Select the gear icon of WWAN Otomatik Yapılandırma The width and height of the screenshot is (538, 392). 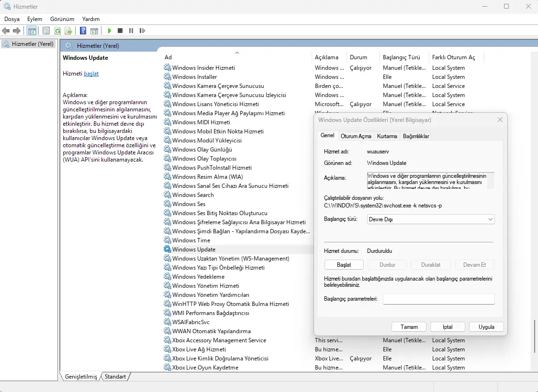click(168, 331)
